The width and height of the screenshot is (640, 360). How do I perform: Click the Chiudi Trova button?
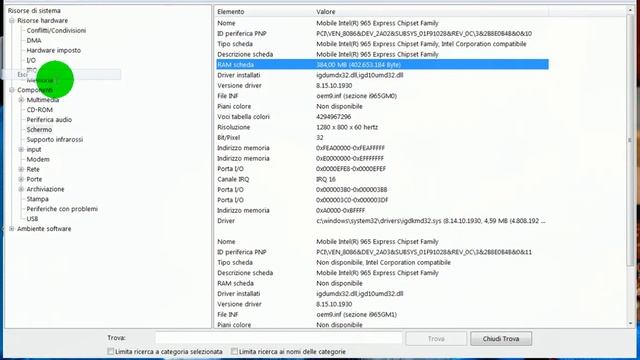(x=501, y=338)
